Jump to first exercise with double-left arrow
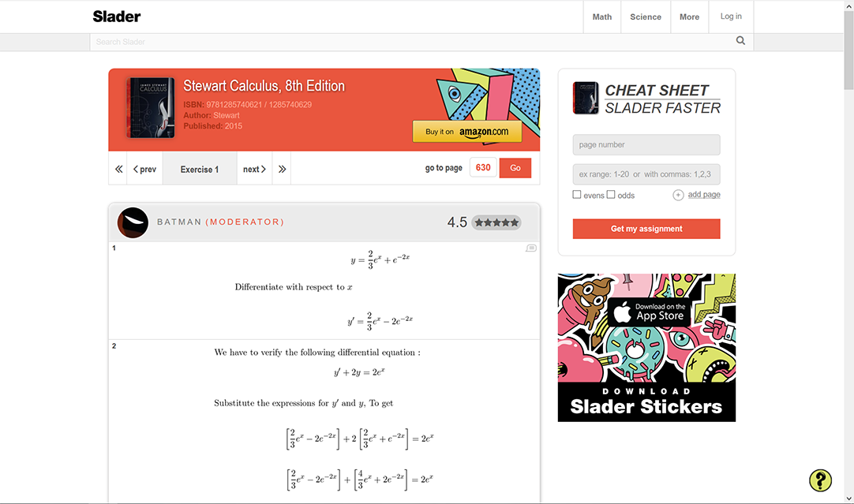The height and width of the screenshot is (504, 854). coord(118,170)
